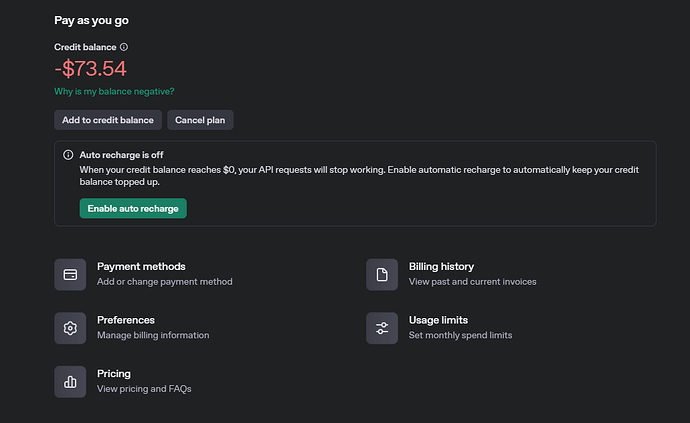The width and height of the screenshot is (690, 423).
Task: Enable auto recharge with the green button
Action: tap(133, 208)
